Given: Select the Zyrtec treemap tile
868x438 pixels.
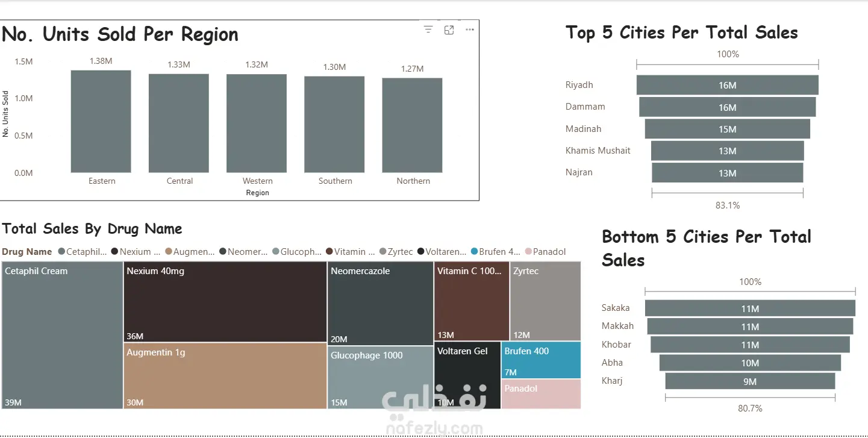Looking at the screenshot, I should pos(546,301).
